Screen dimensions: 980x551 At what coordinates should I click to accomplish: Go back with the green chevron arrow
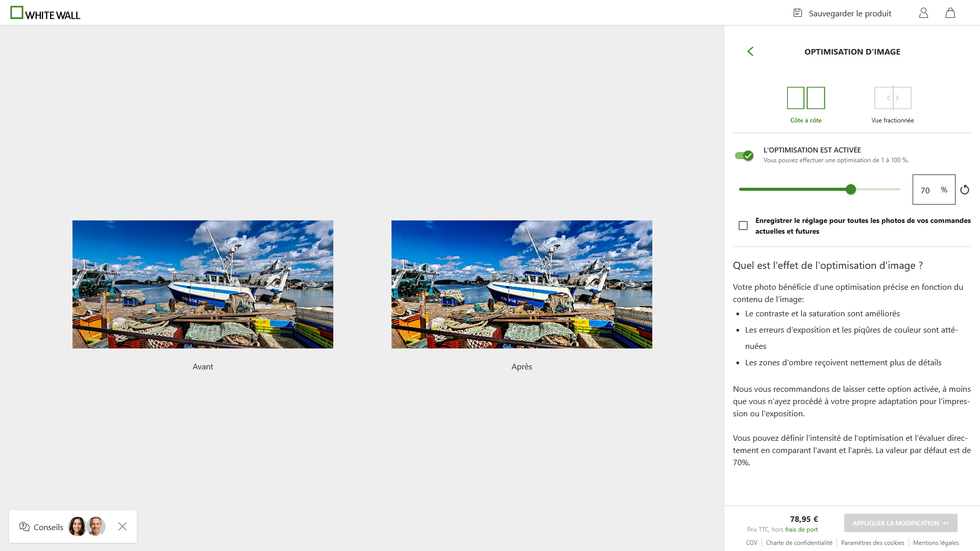point(750,52)
